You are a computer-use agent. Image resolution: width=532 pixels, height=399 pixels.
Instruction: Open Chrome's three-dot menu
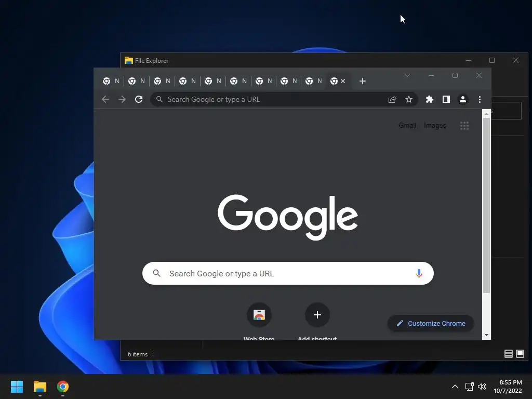click(x=480, y=99)
